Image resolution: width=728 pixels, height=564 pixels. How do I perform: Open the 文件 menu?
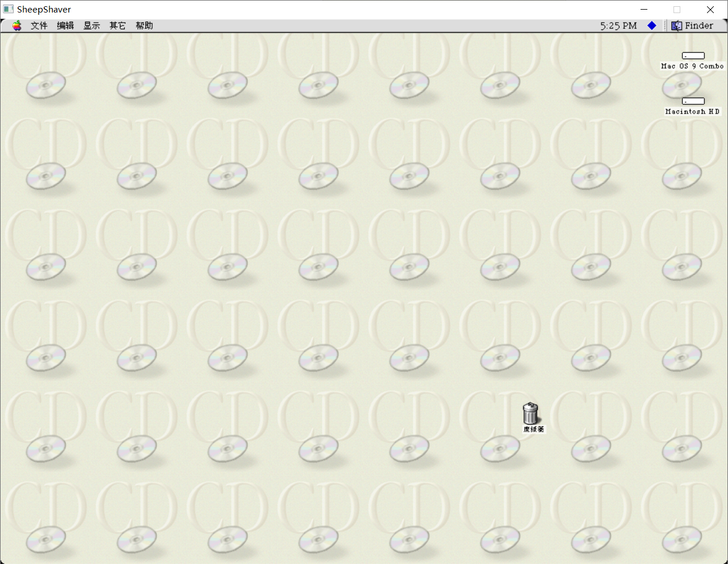point(38,25)
